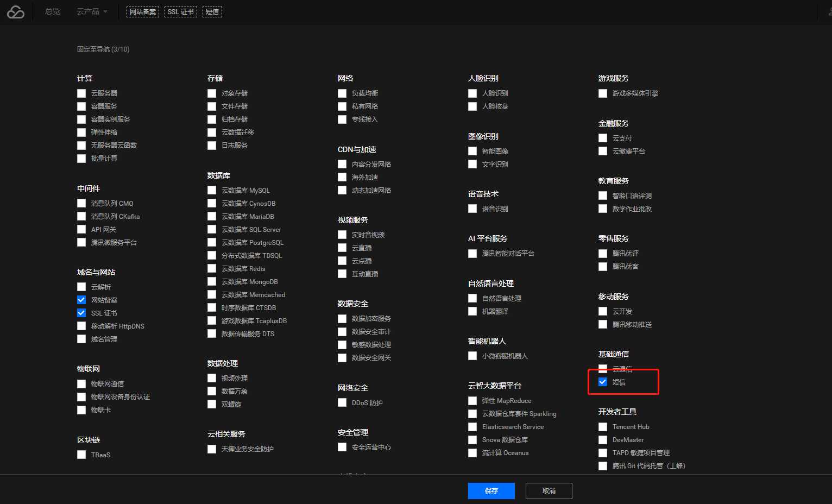Enable the 实时音视频 checkbox
The image size is (832, 504).
pyautogui.click(x=342, y=235)
